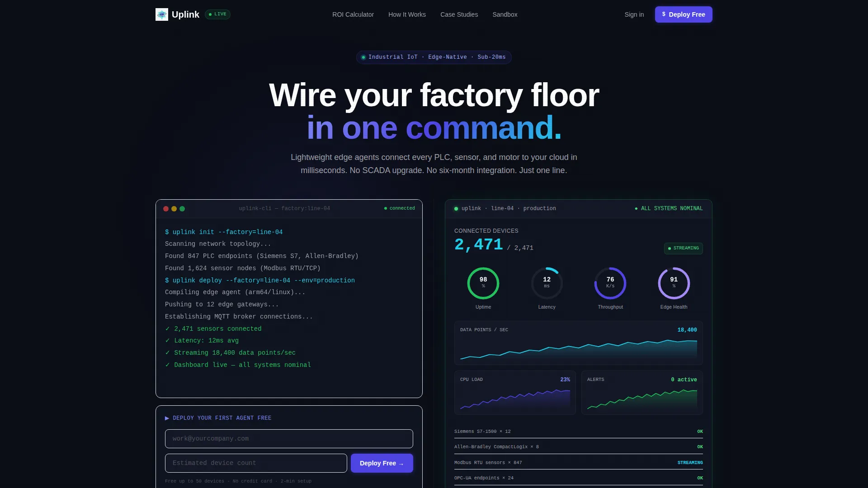Image resolution: width=868 pixels, height=488 pixels.
Task: Click Sign in
Action: click(634, 14)
